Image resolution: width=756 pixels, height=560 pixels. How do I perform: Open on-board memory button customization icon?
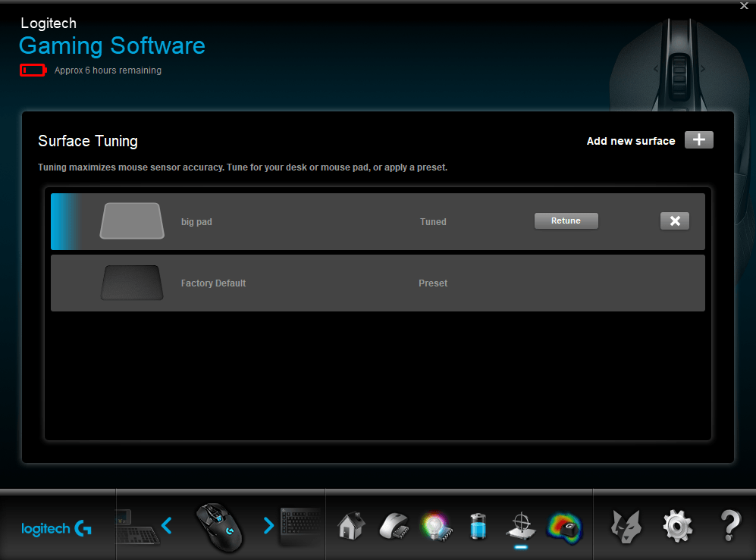point(394,526)
